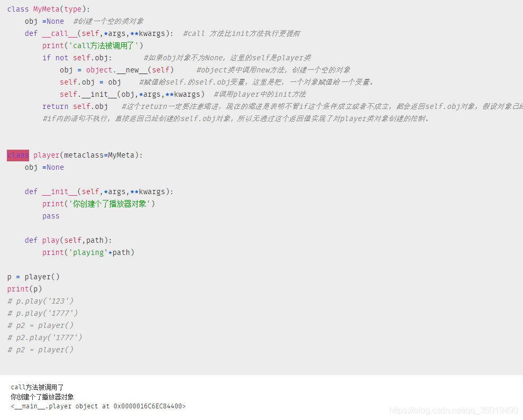Image resolution: width=523 pixels, height=420 pixels.
Task: Click output line '你创建个了播放器对象'
Action: coord(42,397)
